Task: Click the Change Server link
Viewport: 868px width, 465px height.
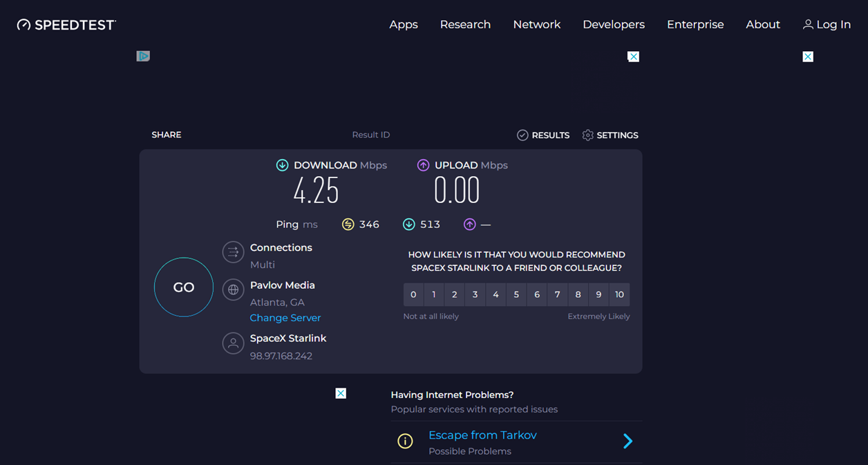Action: click(x=285, y=318)
